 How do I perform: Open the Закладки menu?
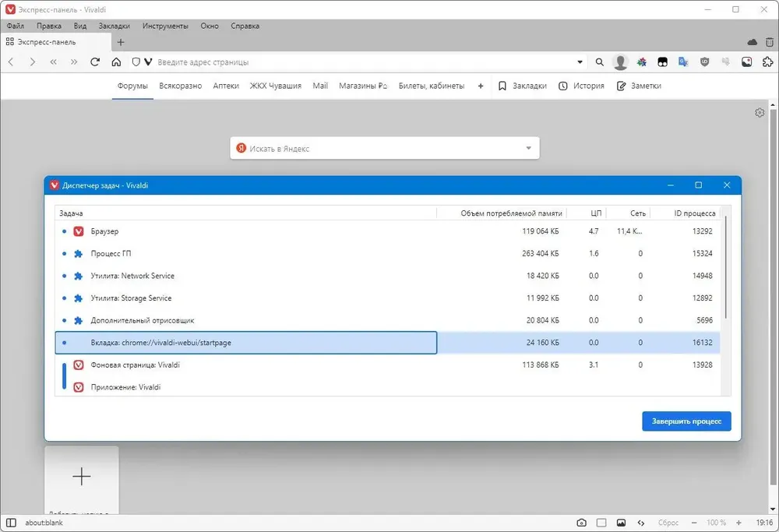click(115, 26)
